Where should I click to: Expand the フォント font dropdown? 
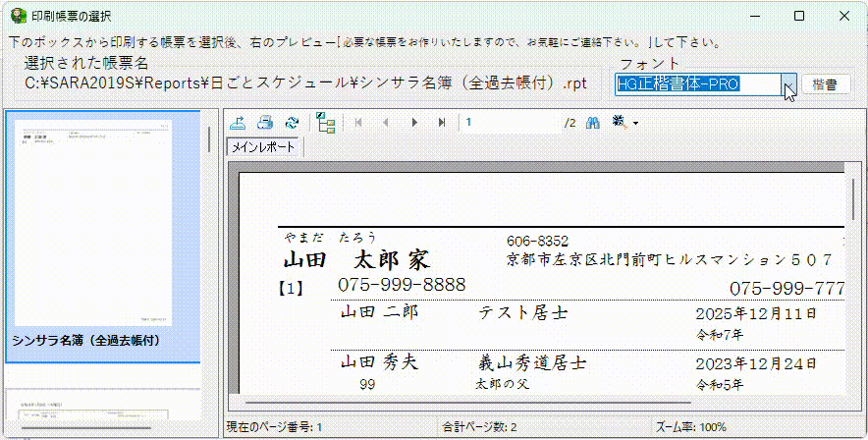787,84
